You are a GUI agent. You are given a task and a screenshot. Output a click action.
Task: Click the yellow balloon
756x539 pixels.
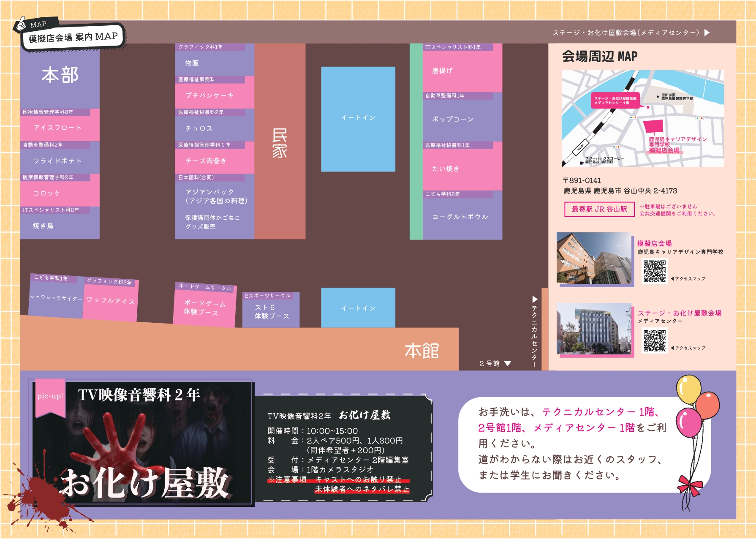688,389
